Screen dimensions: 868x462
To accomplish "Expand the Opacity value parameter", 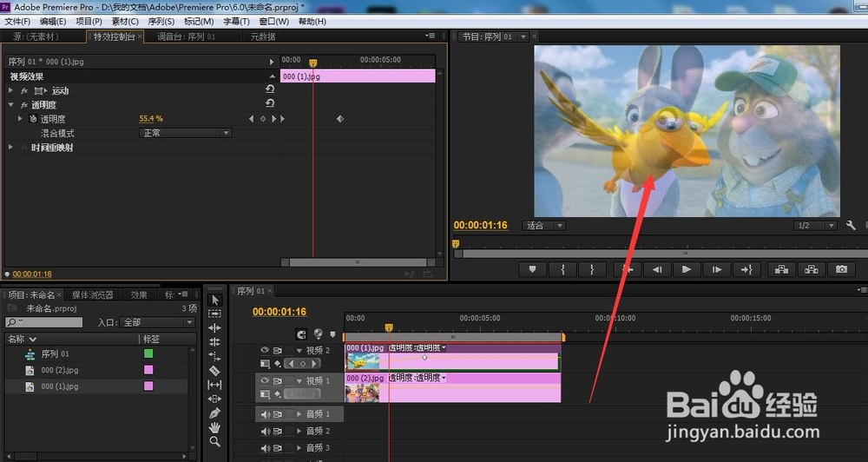I will coord(21,119).
